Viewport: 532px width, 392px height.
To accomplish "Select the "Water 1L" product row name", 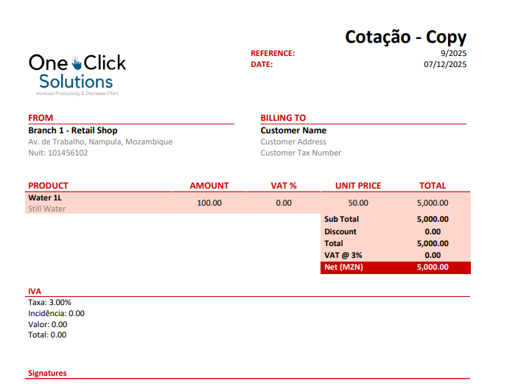I will (x=44, y=197).
